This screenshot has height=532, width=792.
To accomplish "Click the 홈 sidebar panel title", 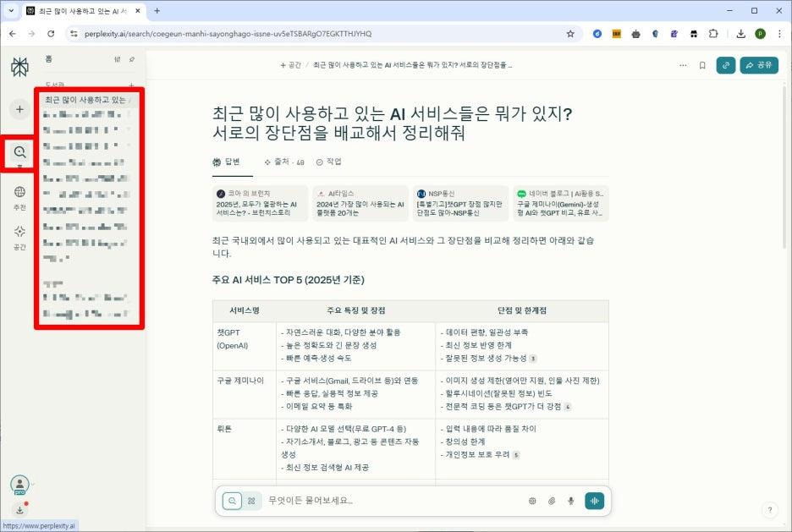I will (x=48, y=58).
